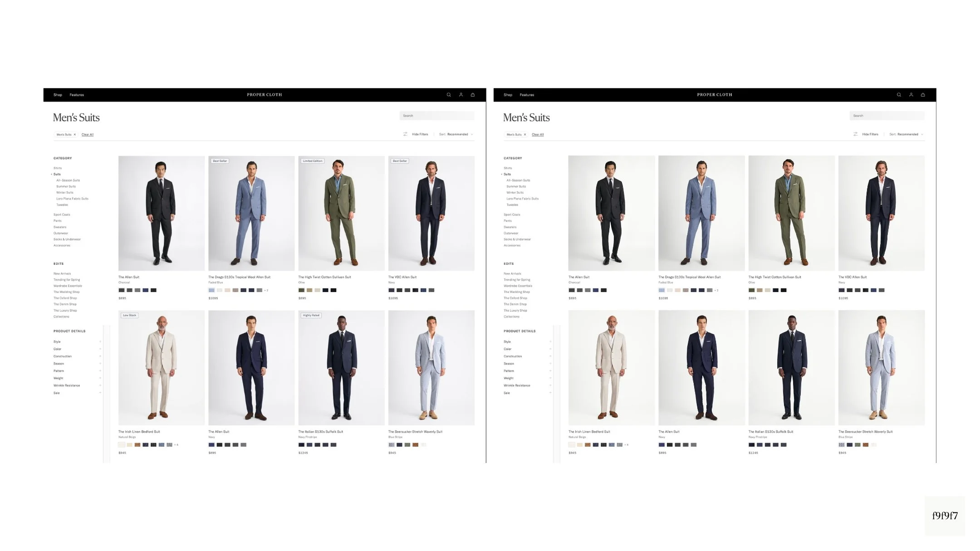Click the search magnifier icon in right page header
This screenshot has width=980, height=551.
click(x=898, y=95)
